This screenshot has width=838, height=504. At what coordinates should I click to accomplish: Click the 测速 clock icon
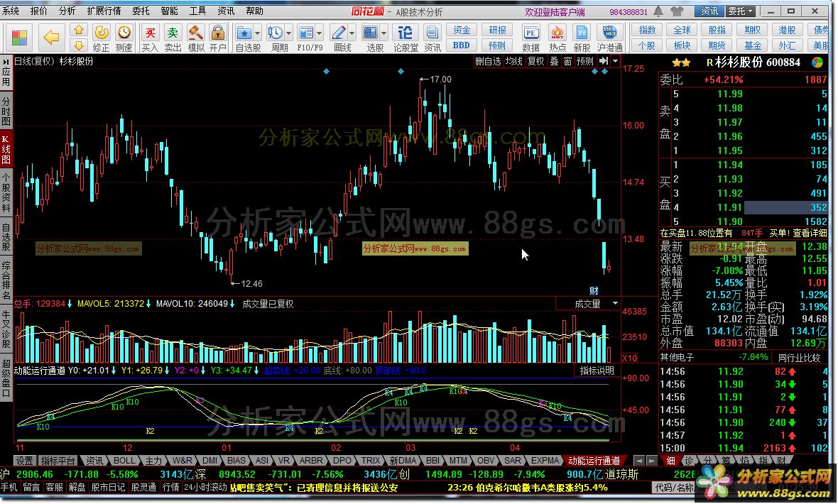[x=124, y=33]
